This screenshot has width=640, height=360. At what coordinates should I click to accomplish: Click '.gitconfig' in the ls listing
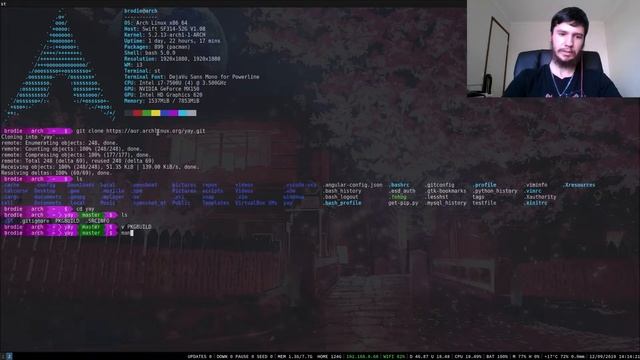[x=439, y=185]
